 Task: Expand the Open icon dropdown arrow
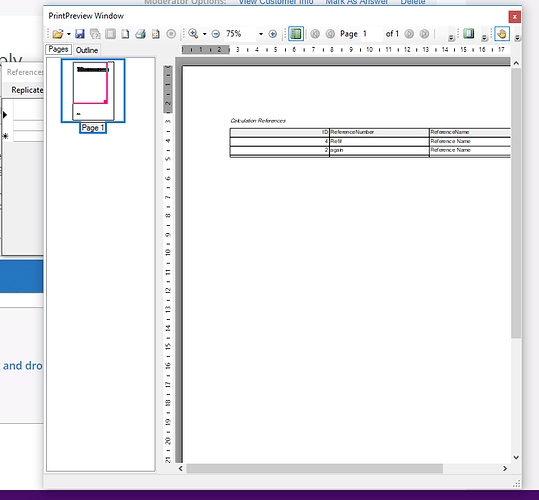coord(69,34)
